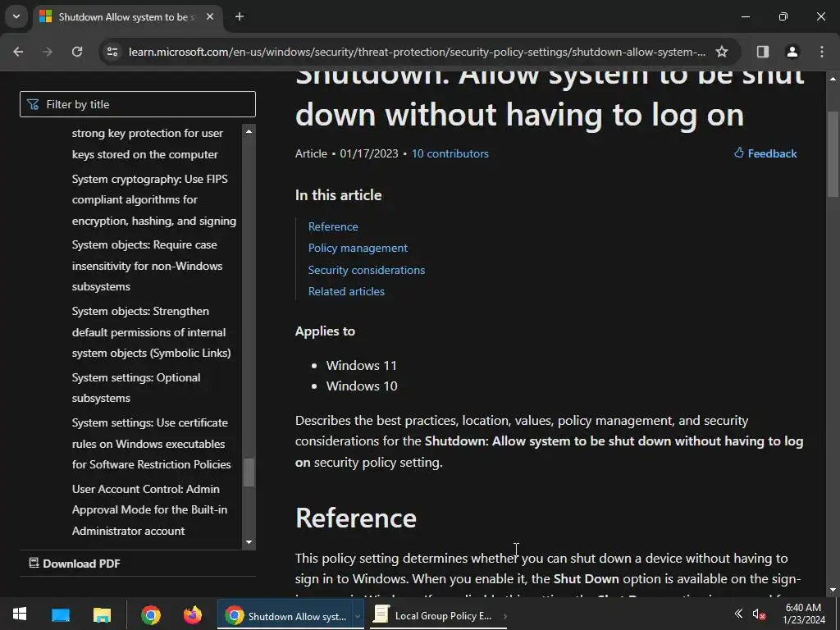Jump to Policy management section
The width and height of the screenshot is (840, 630).
[358, 248]
